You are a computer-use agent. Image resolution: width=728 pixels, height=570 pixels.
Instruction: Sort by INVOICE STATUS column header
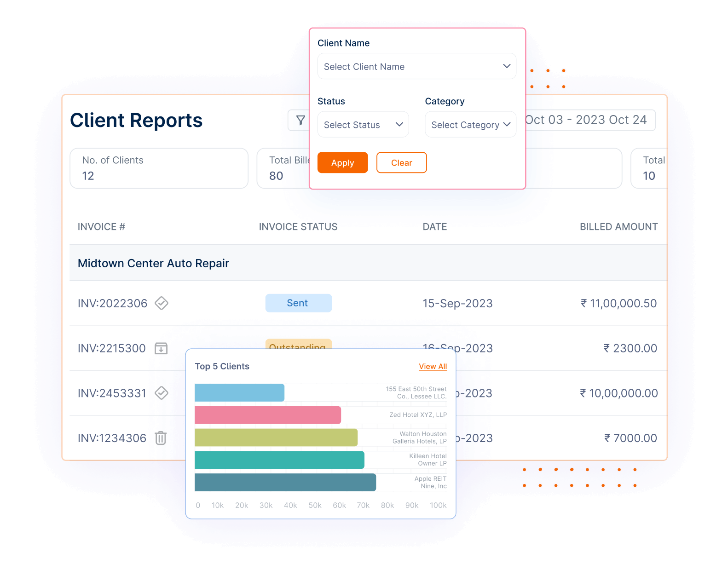click(x=298, y=227)
